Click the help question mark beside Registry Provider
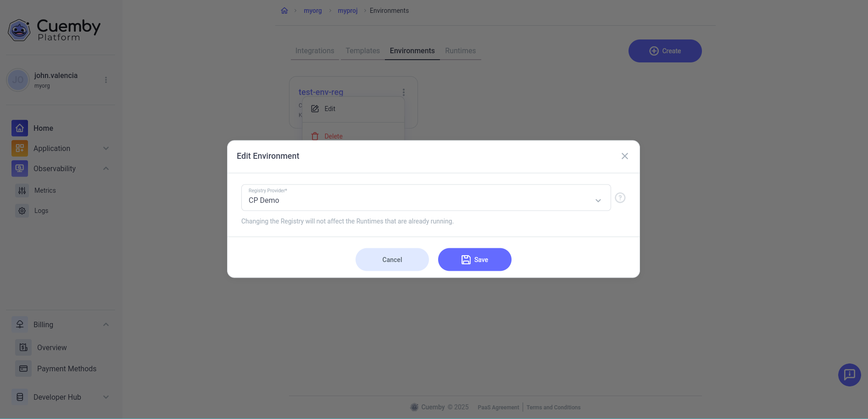Image resolution: width=868 pixels, height=419 pixels. click(620, 198)
